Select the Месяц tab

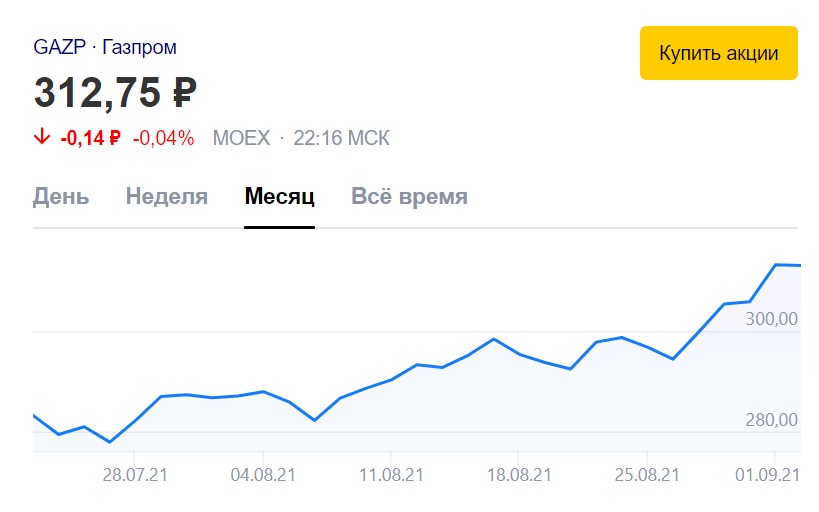[x=279, y=197]
